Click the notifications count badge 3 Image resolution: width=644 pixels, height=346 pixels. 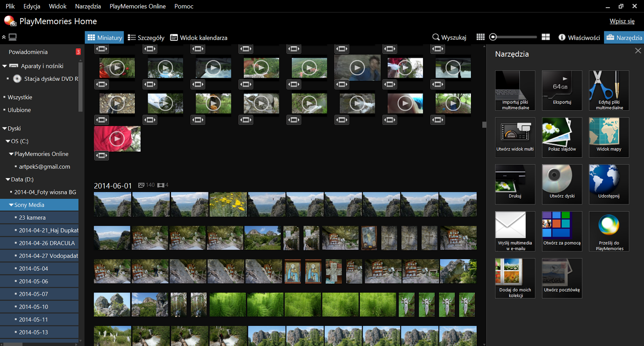[78, 51]
